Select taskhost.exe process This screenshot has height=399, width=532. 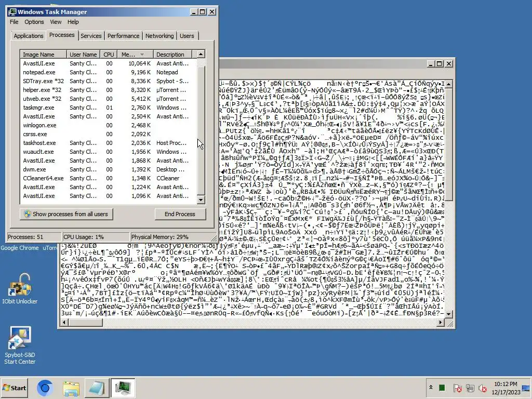coord(109,143)
